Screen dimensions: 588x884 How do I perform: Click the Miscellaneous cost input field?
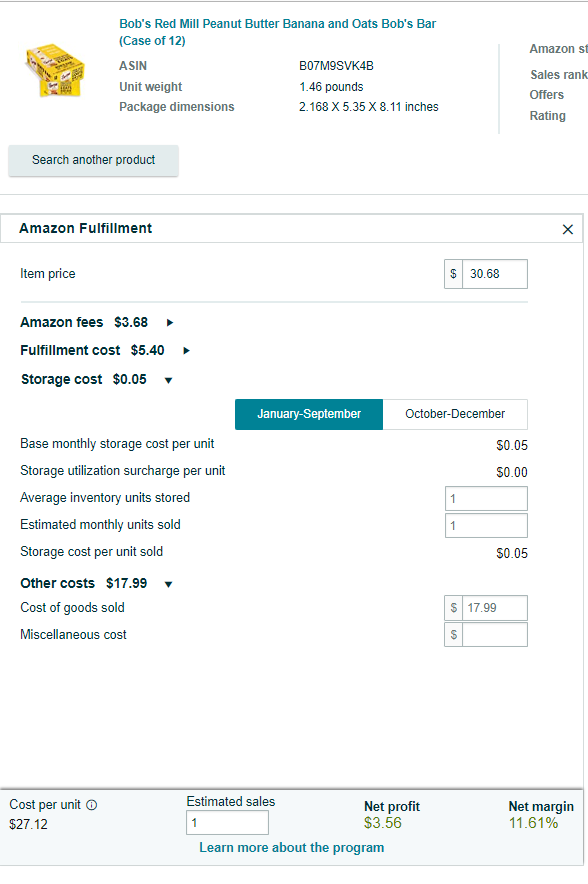tap(495, 635)
